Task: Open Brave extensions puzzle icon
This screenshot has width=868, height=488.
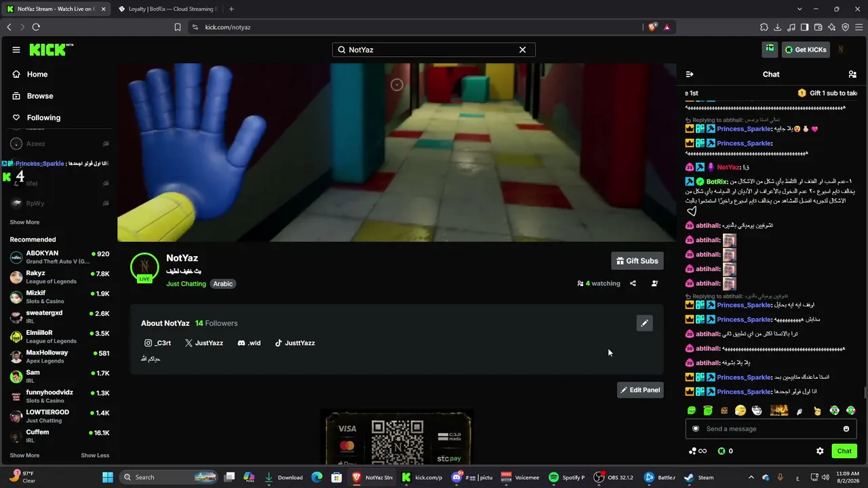Action: (x=764, y=27)
